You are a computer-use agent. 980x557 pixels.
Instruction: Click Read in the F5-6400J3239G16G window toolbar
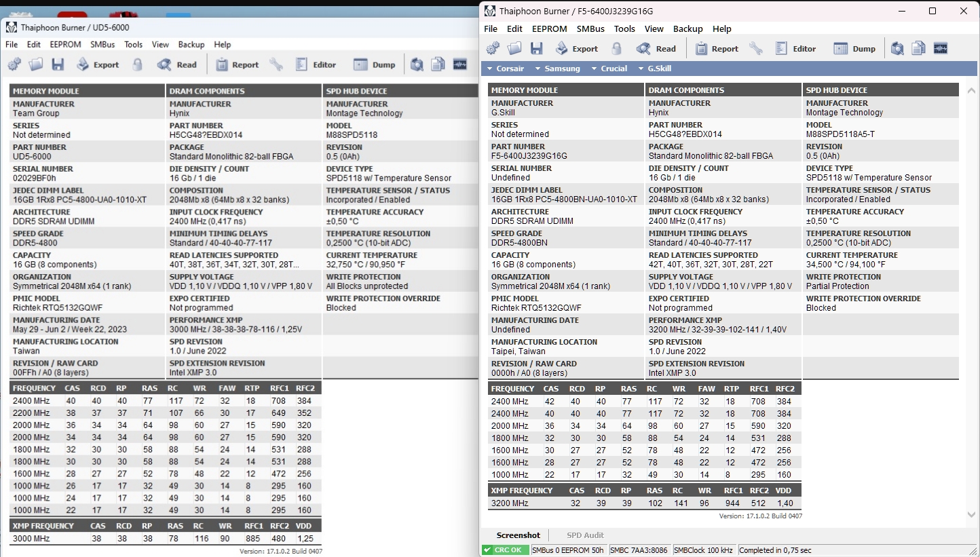(x=656, y=48)
